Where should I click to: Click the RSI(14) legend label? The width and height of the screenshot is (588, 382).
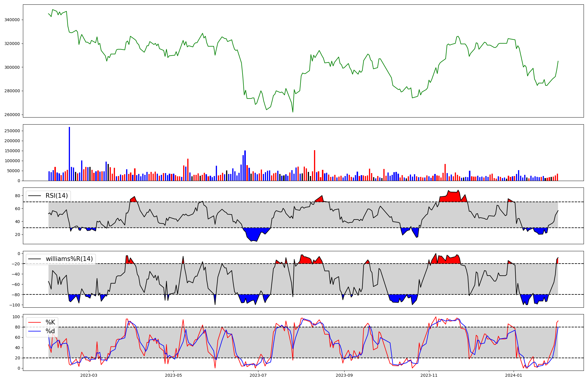[x=56, y=196]
